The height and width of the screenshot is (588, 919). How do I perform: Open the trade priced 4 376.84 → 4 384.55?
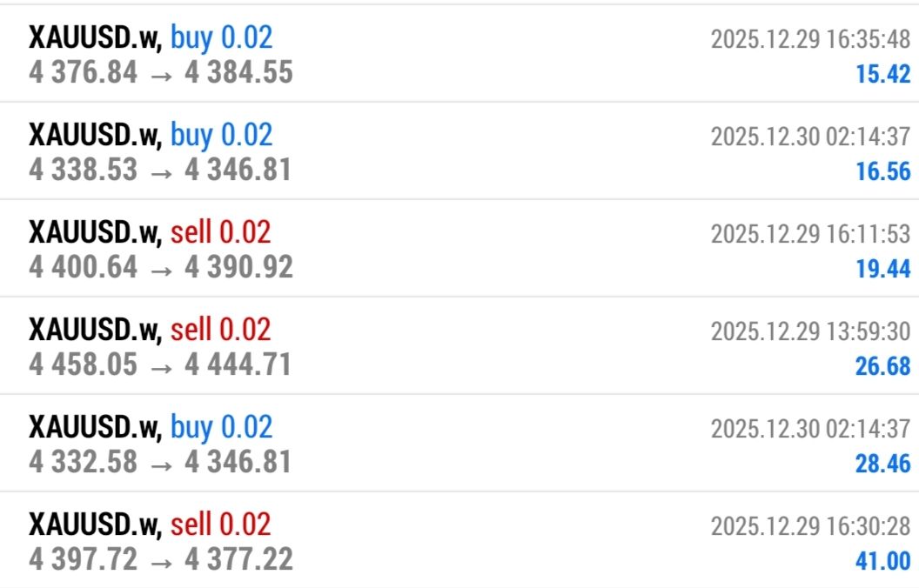160,73
